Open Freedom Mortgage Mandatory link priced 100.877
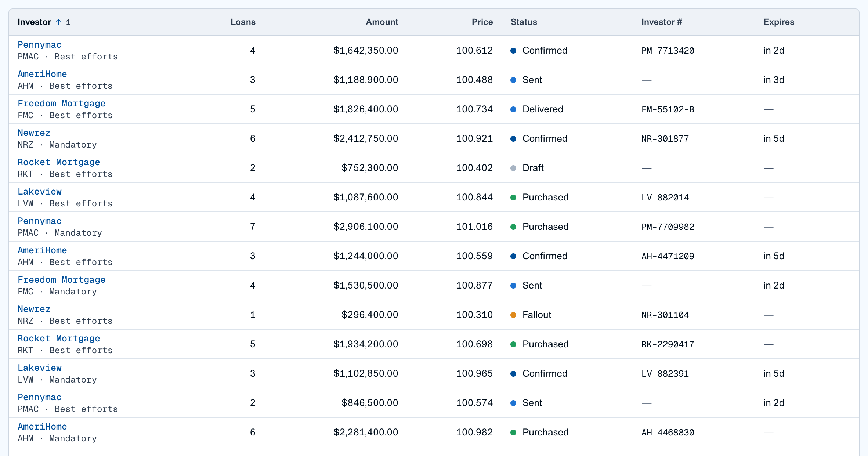The width and height of the screenshot is (868, 456). (62, 280)
